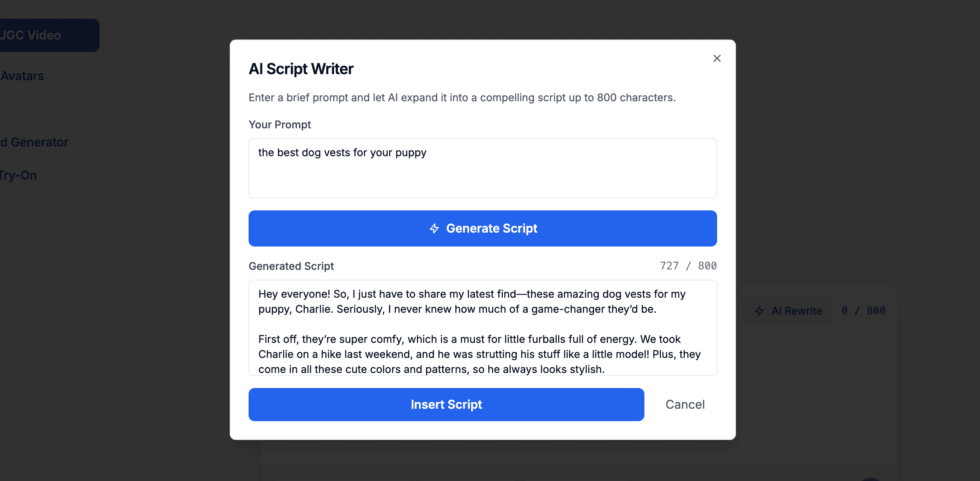Click the Your Prompt label
Image resolution: width=980 pixels, height=481 pixels.
coord(279,124)
